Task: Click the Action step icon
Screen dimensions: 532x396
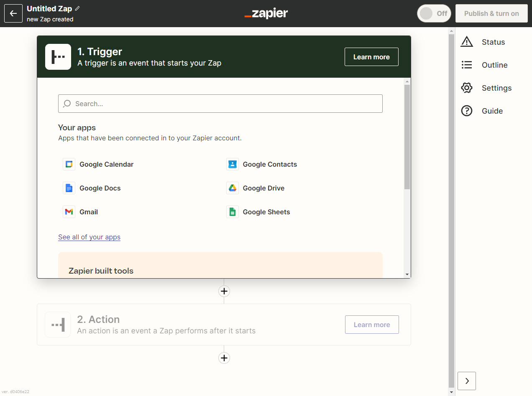Action: pyautogui.click(x=58, y=325)
